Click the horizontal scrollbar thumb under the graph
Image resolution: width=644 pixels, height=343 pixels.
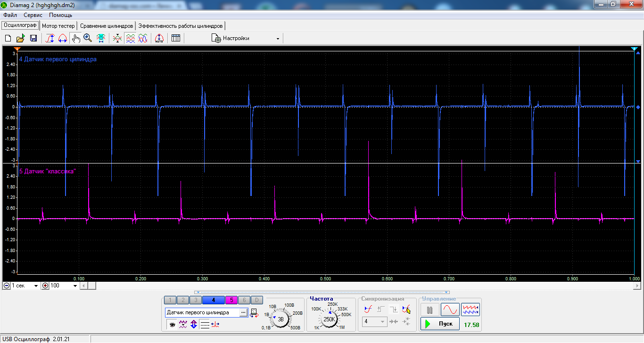click(91, 286)
